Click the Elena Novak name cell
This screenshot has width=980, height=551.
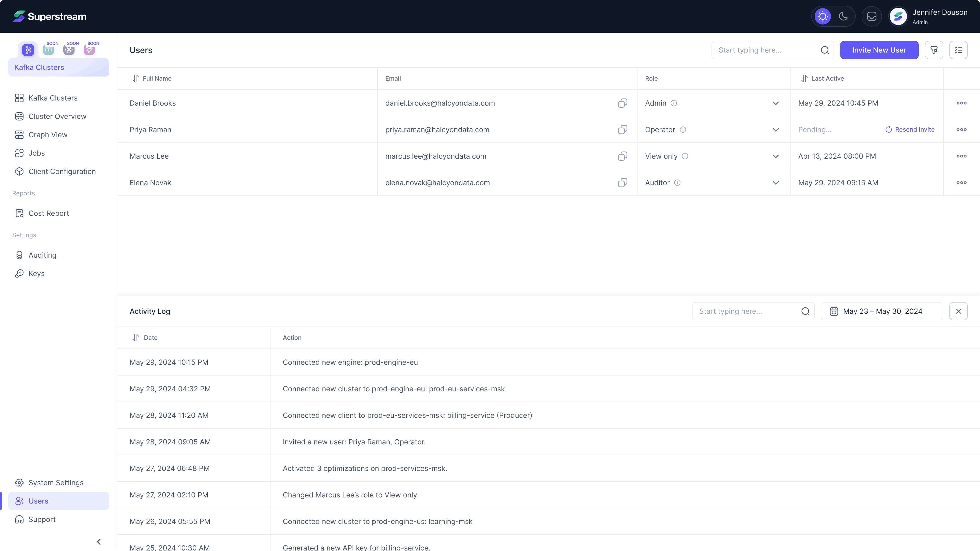(x=247, y=183)
